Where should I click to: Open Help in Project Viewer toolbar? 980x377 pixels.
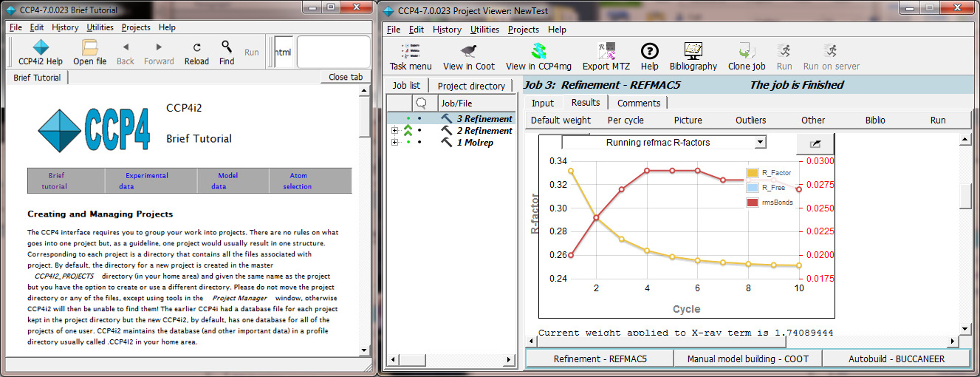[x=649, y=57]
